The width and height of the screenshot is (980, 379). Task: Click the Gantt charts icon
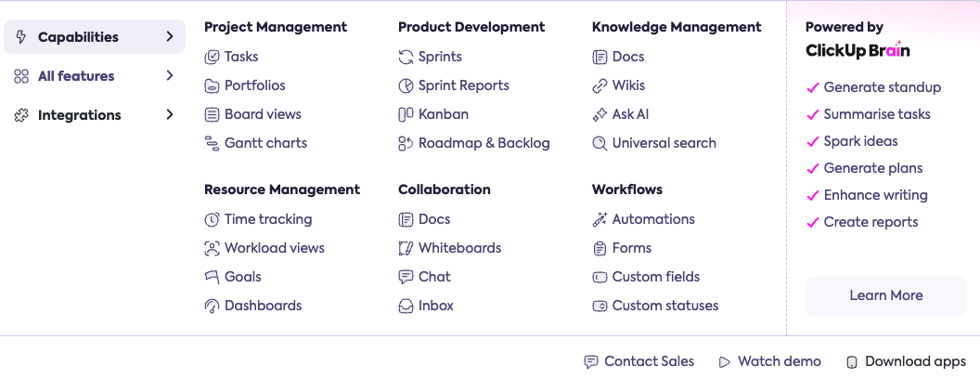point(212,143)
